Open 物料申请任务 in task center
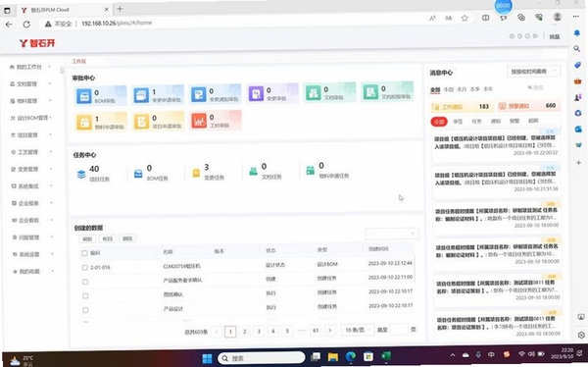The image size is (588, 367). click(x=327, y=170)
